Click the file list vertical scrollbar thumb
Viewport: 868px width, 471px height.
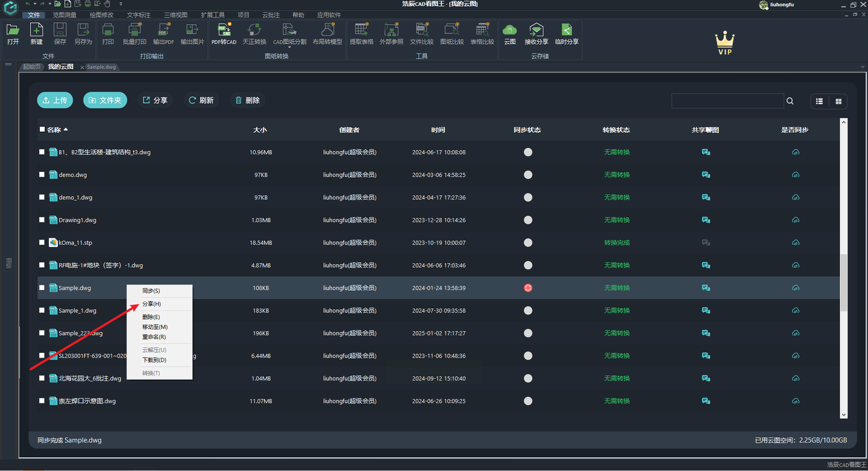(843, 282)
